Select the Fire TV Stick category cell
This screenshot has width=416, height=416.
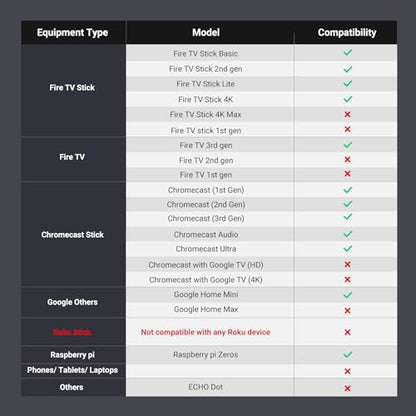(73, 90)
